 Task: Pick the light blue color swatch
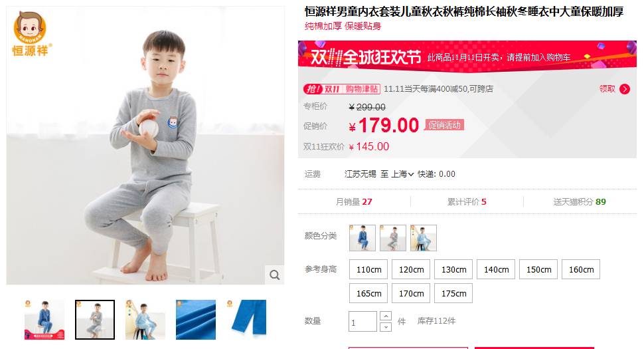[x=424, y=238]
